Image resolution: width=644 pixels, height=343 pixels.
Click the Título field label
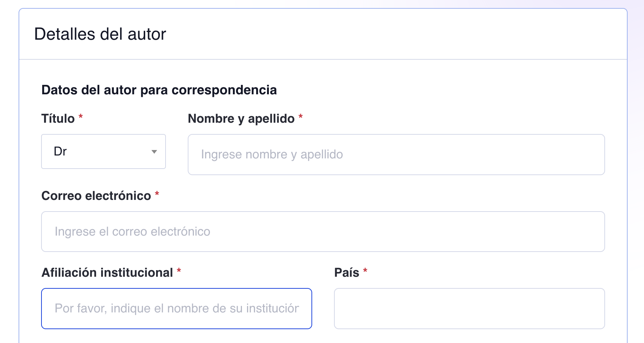point(58,118)
